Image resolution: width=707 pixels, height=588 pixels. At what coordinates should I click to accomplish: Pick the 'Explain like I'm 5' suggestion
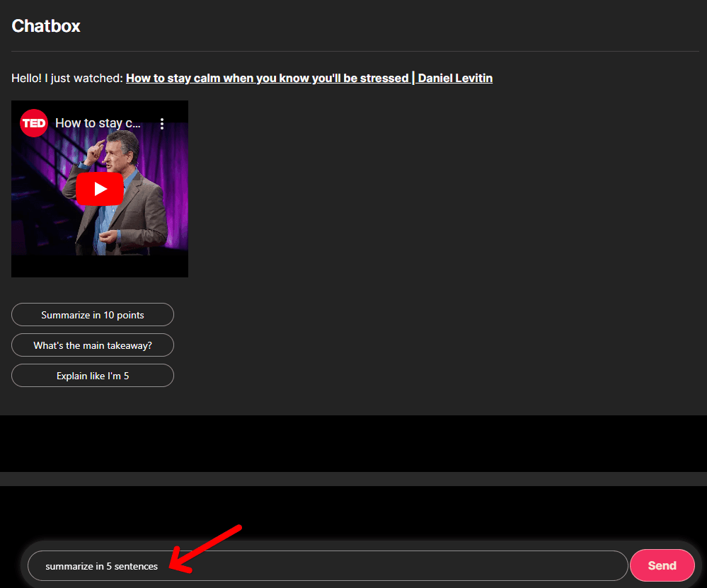coord(93,376)
